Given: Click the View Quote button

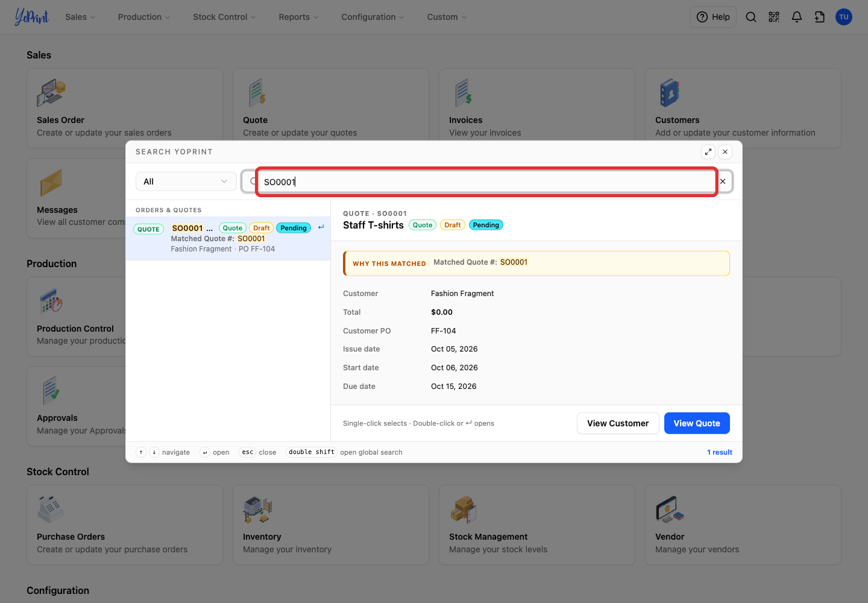Looking at the screenshot, I should tap(697, 423).
